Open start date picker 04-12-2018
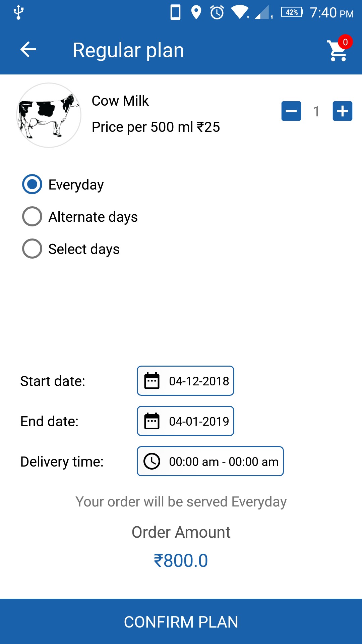The width and height of the screenshot is (362, 644). (199, 381)
